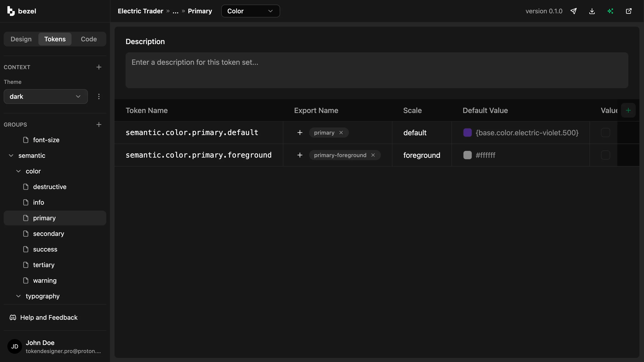Open the tertiary group
Screen dimensions: 644x362
pyautogui.click(x=55, y=265)
